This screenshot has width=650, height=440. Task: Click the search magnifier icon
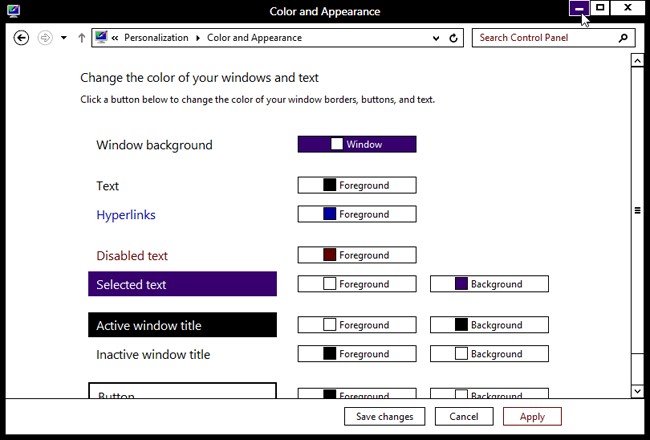(623, 38)
